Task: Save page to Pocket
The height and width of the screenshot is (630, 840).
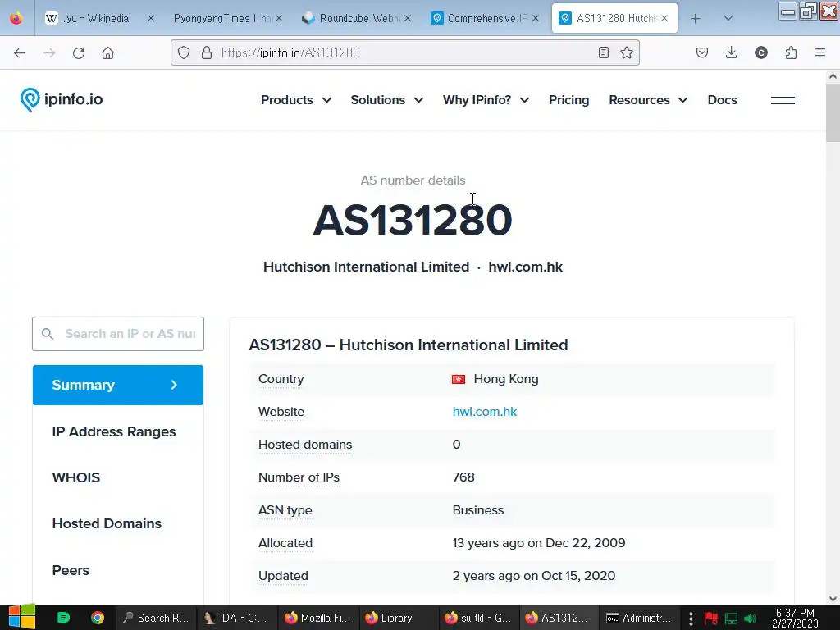Action: pyautogui.click(x=702, y=52)
